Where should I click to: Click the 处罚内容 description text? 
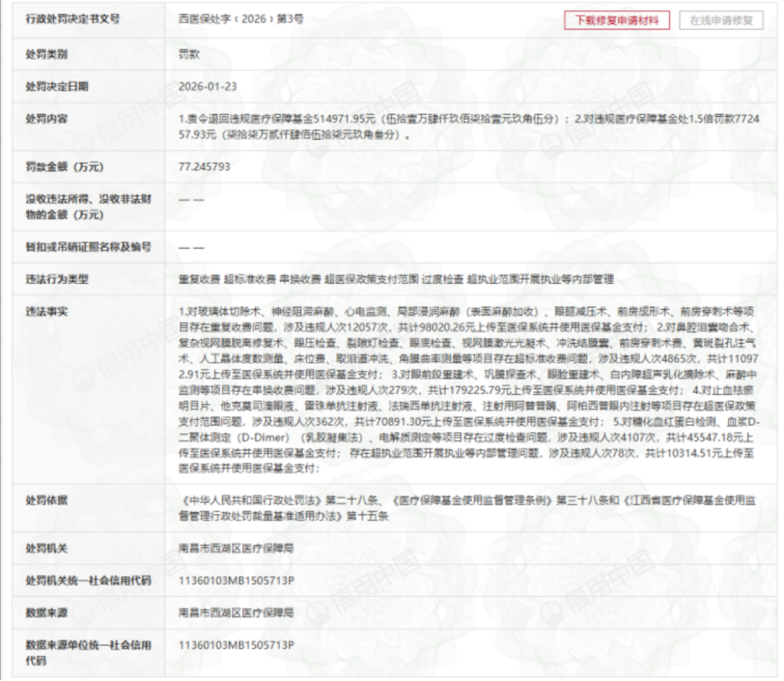469,127
